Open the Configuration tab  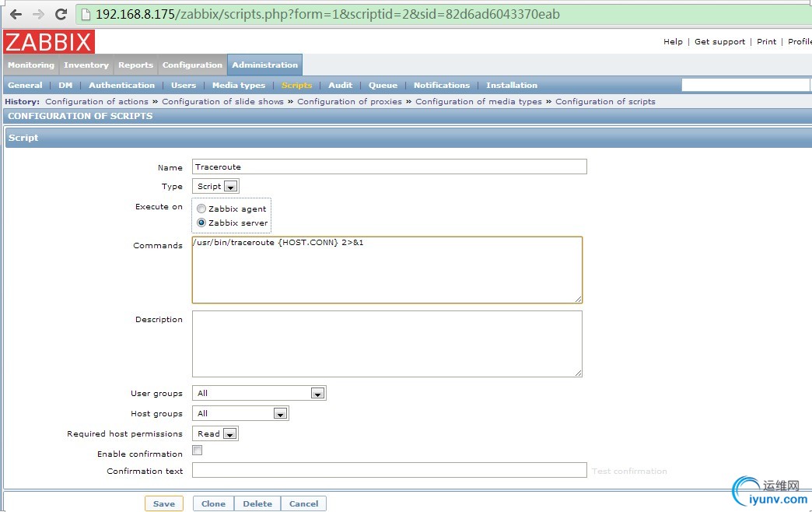pyautogui.click(x=192, y=65)
